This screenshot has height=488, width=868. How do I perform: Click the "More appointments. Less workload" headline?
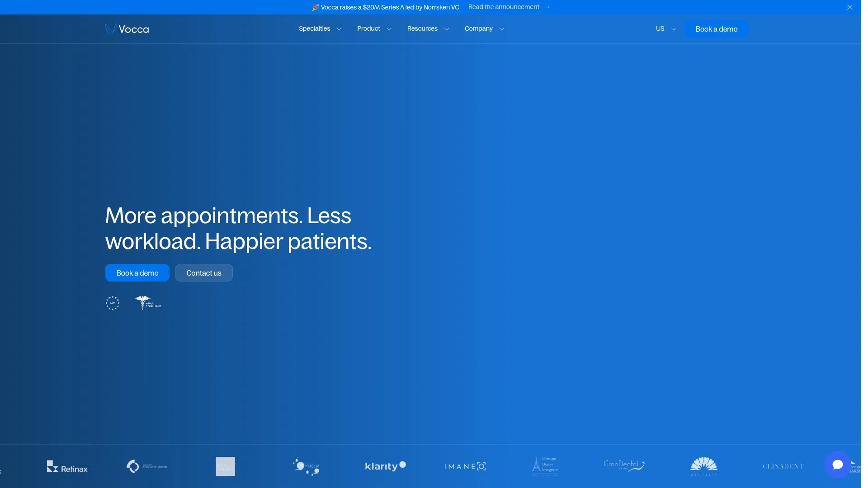point(238,228)
